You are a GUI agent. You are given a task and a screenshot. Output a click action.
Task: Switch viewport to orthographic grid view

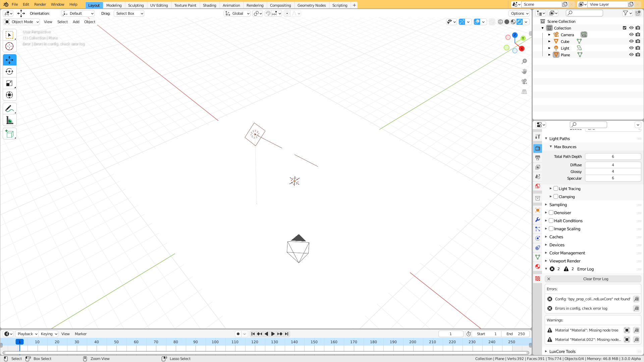coord(524,92)
